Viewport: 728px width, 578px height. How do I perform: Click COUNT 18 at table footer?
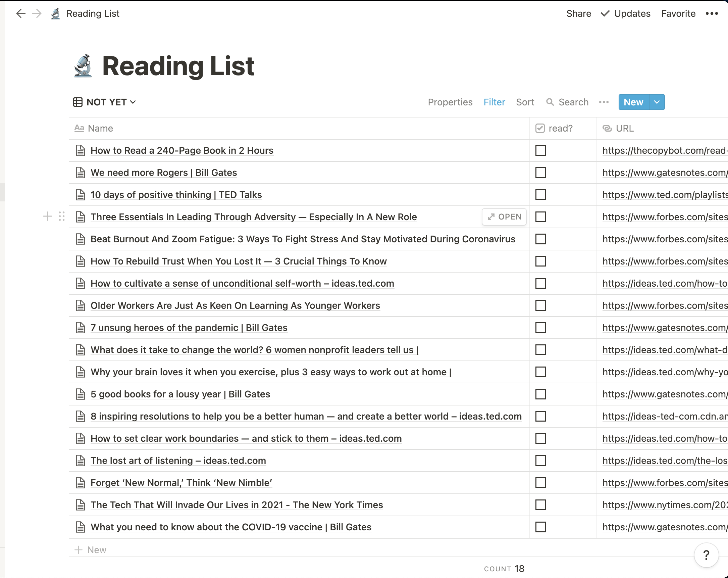pyautogui.click(x=504, y=569)
